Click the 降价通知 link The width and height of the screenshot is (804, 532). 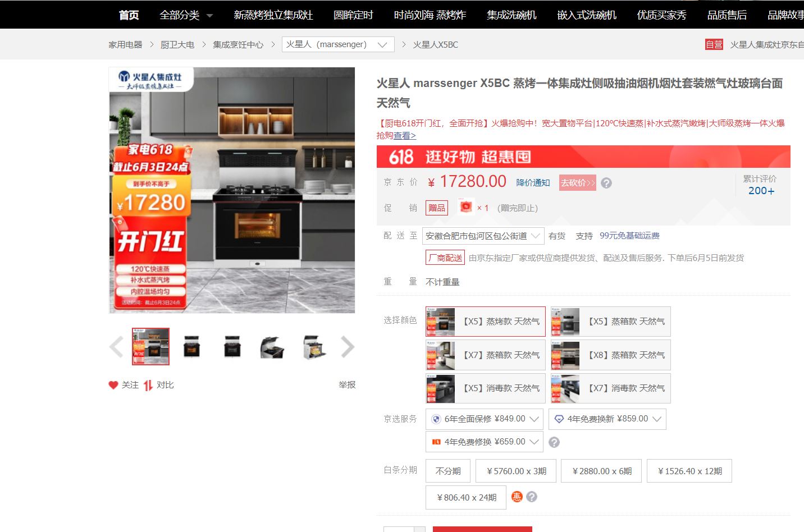point(533,183)
